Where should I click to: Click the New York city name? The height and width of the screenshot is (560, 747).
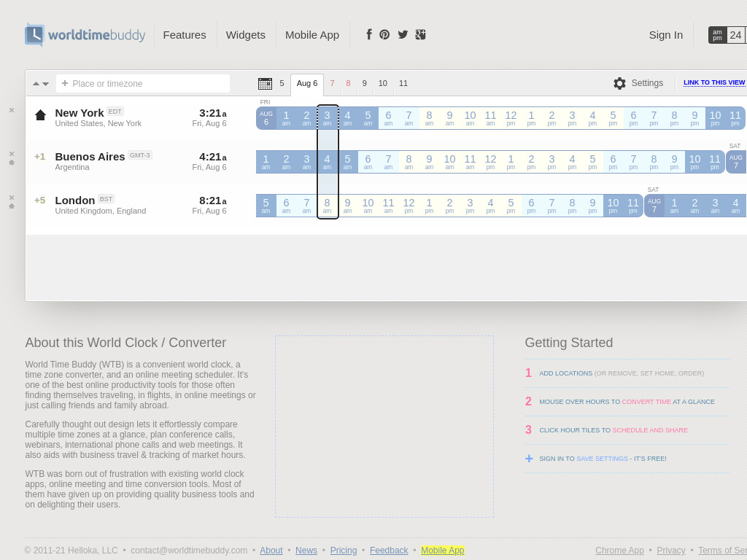pos(80,113)
